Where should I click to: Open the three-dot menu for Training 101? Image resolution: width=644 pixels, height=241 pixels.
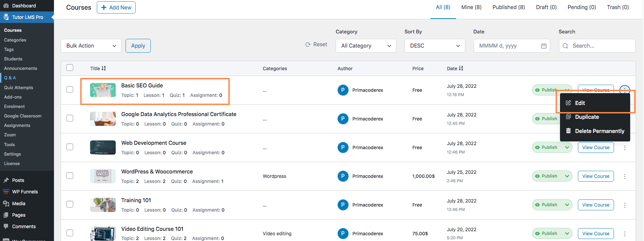pyautogui.click(x=625, y=205)
